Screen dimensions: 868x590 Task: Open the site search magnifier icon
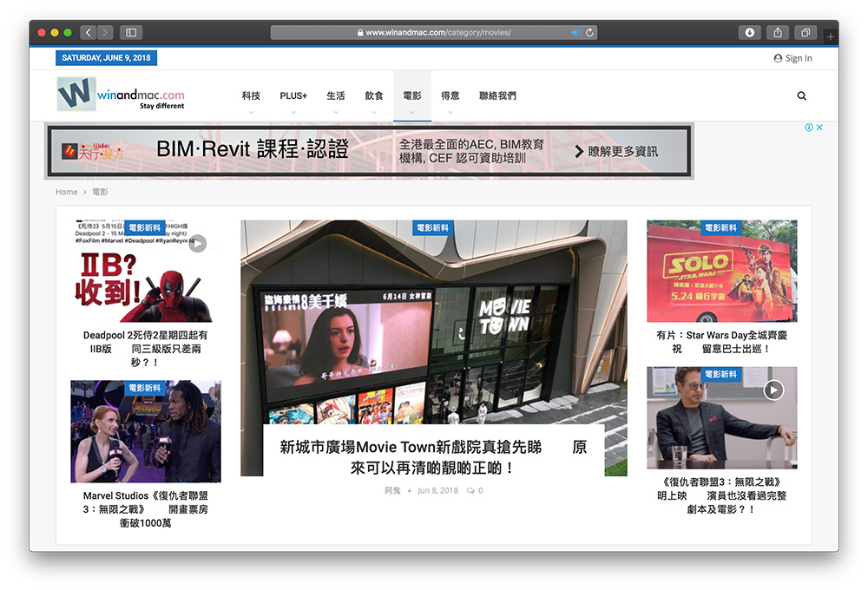click(801, 96)
